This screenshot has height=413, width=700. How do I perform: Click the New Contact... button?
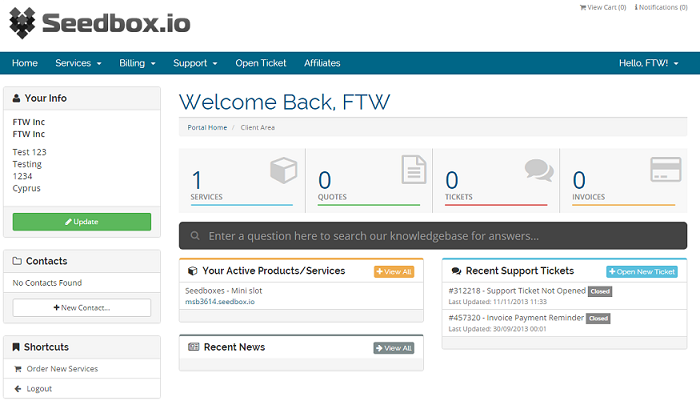point(82,308)
